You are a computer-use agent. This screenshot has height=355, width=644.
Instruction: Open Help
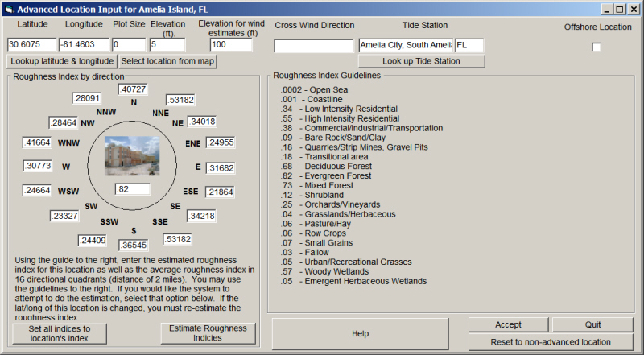tap(360, 333)
